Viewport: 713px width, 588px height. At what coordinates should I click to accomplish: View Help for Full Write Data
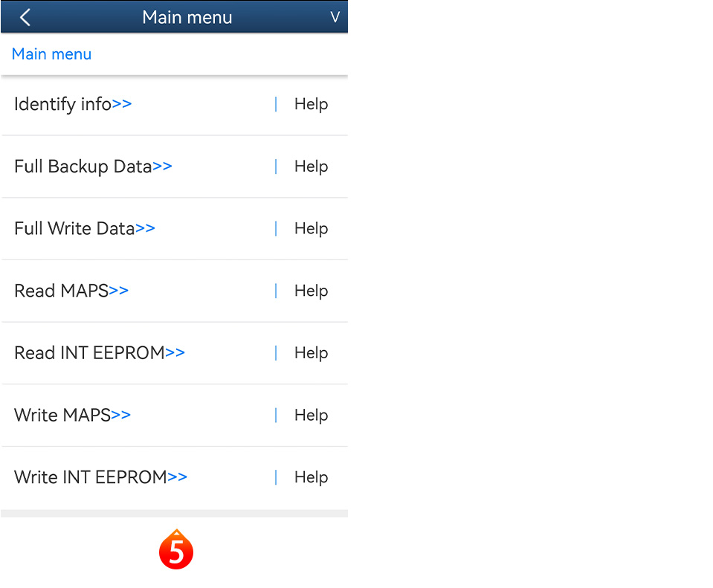[311, 228]
